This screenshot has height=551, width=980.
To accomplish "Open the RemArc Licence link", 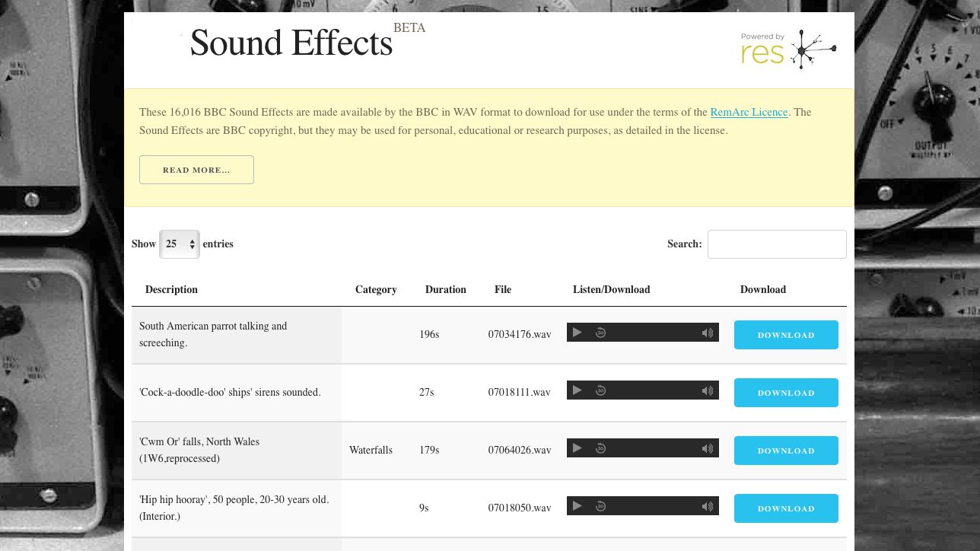I will [x=749, y=112].
